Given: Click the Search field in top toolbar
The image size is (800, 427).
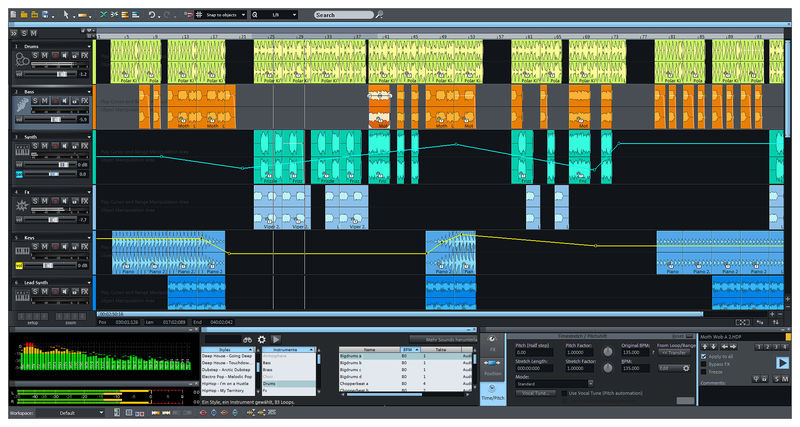Looking at the screenshot, I should pos(343,15).
